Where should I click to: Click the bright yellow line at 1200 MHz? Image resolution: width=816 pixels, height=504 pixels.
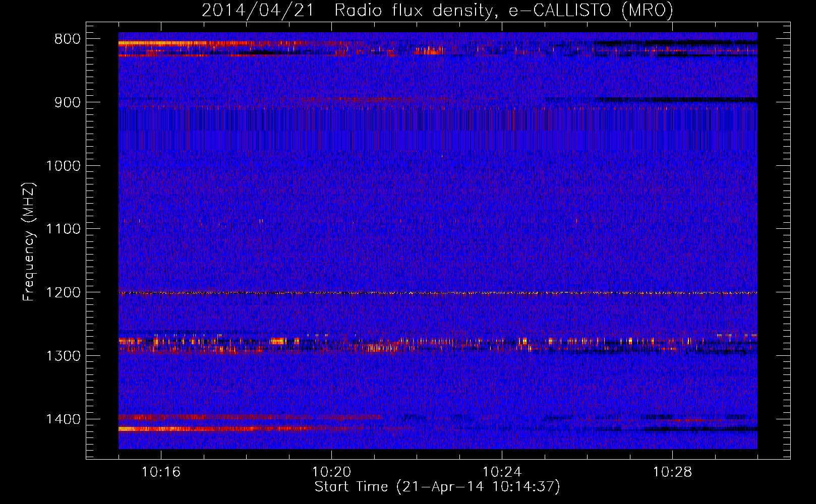[x=438, y=293]
